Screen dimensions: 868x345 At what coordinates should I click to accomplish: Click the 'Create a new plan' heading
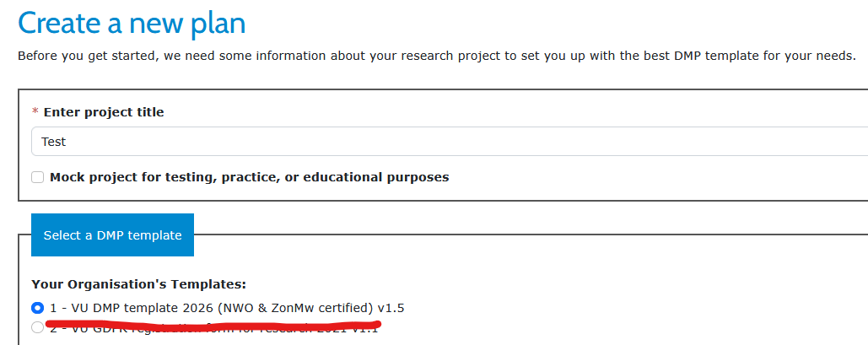(132, 23)
